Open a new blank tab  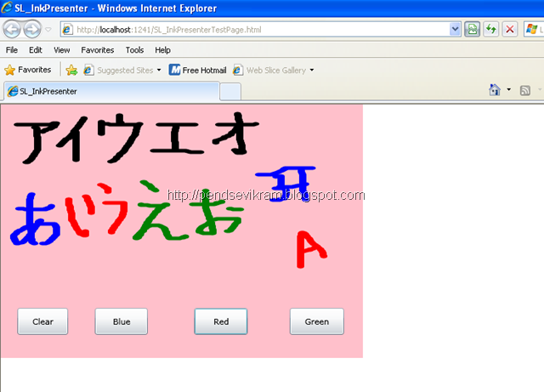[x=230, y=92]
